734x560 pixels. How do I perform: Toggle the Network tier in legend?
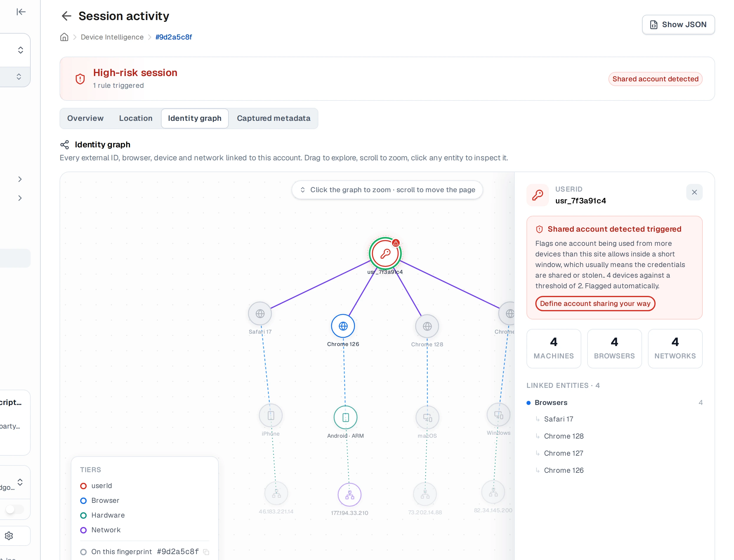tap(100, 530)
